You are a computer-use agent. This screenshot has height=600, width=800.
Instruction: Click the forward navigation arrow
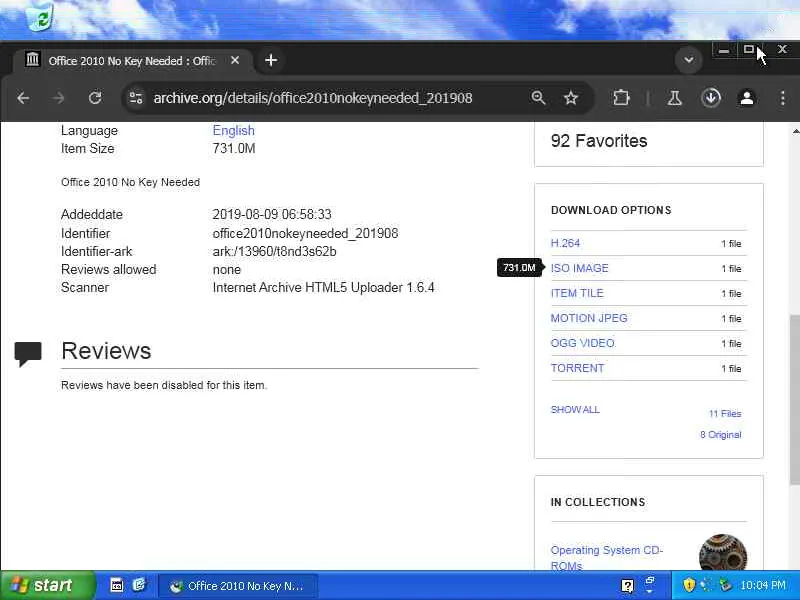coord(59,97)
